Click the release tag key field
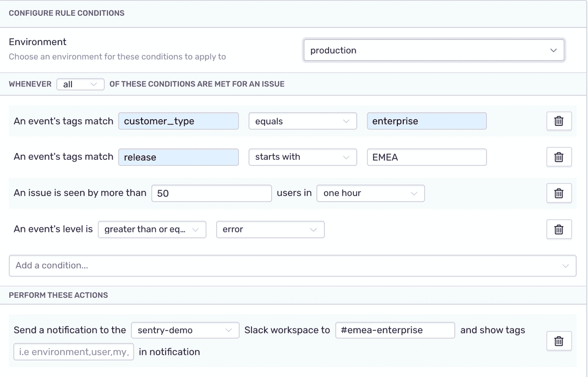 point(178,157)
